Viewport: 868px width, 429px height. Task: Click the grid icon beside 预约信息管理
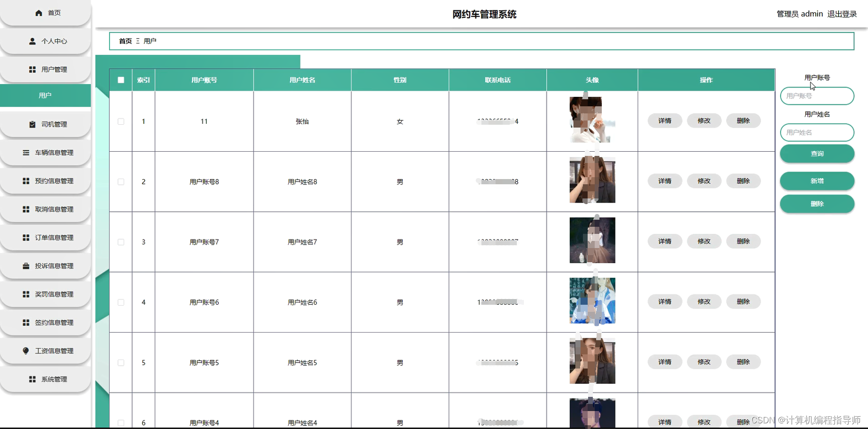point(26,181)
